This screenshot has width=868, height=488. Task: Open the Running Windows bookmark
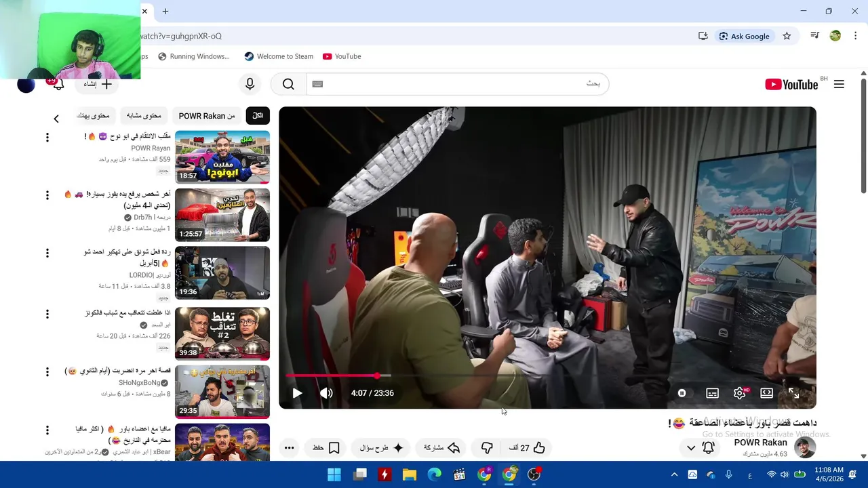point(194,56)
